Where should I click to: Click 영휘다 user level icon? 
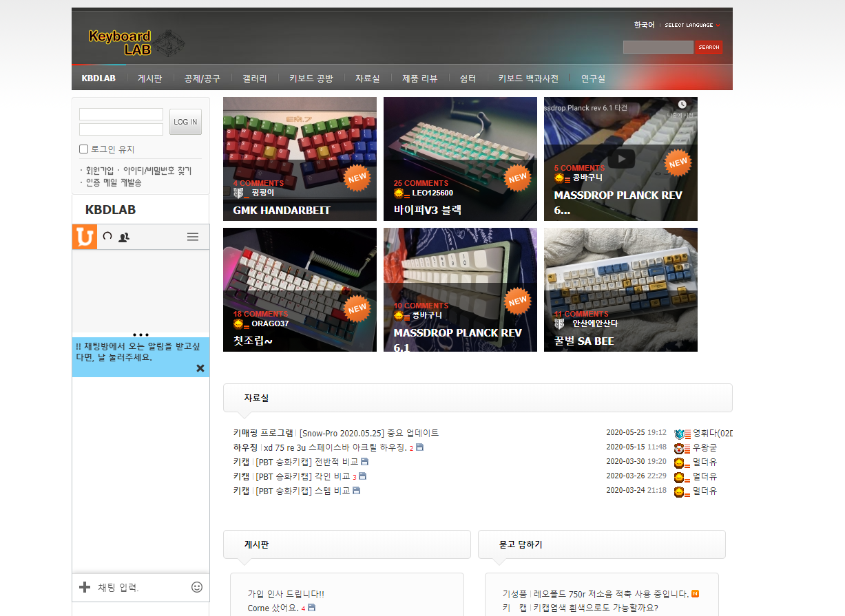pos(682,434)
